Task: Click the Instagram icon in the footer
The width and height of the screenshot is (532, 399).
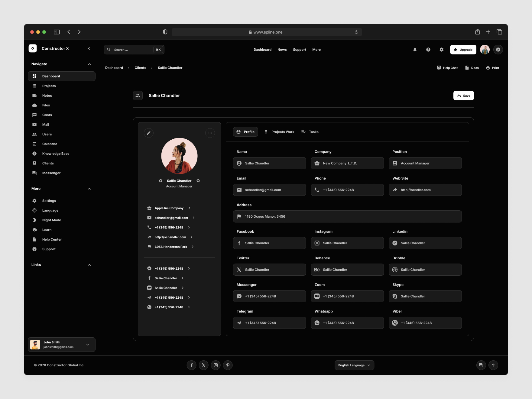Action: point(216,365)
